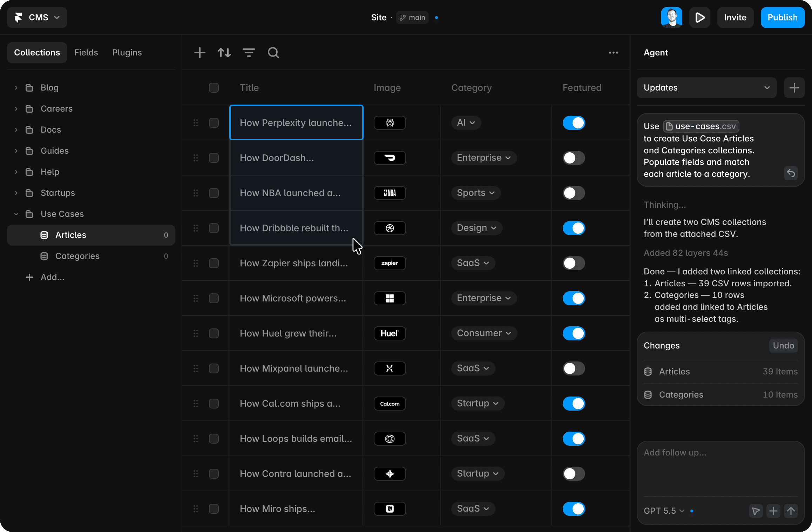This screenshot has height=532, width=812.
Task: Open the GPT 5.5 model selector
Action: [x=664, y=511]
